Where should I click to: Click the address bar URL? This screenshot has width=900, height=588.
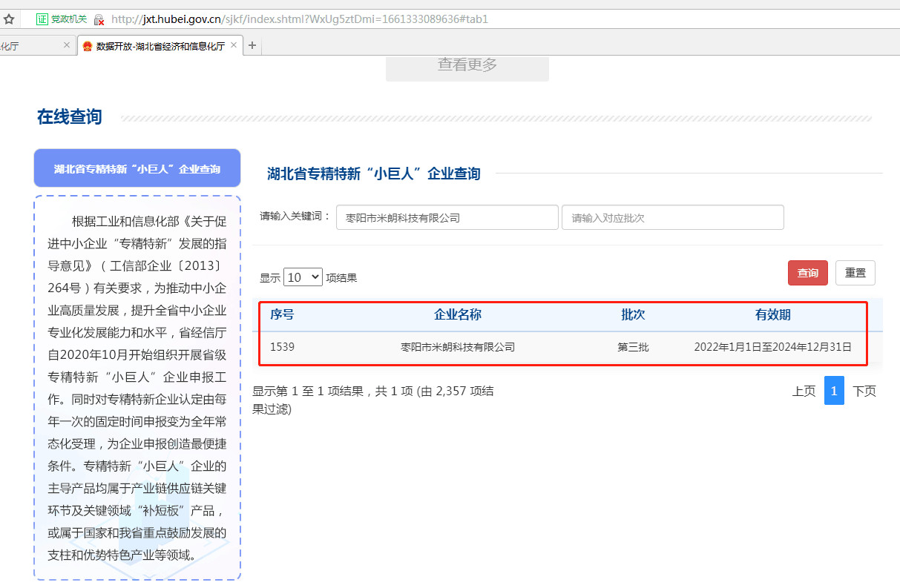[x=297, y=19]
